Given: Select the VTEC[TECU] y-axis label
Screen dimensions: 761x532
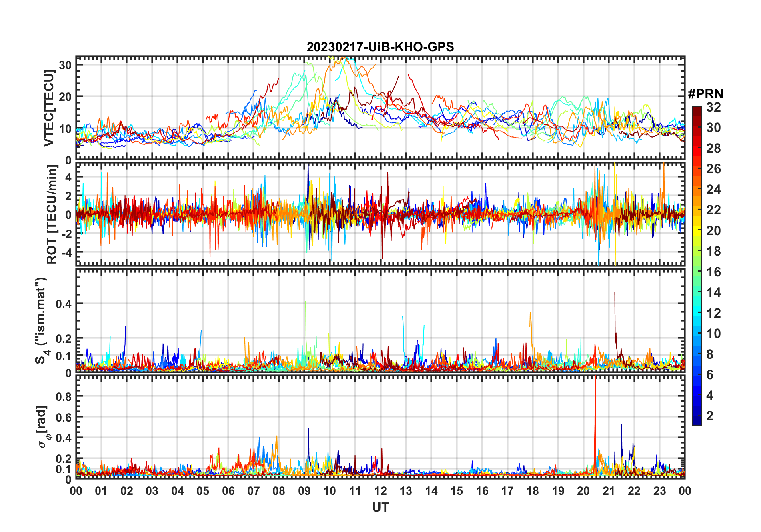Looking at the screenshot, I should coord(49,108).
